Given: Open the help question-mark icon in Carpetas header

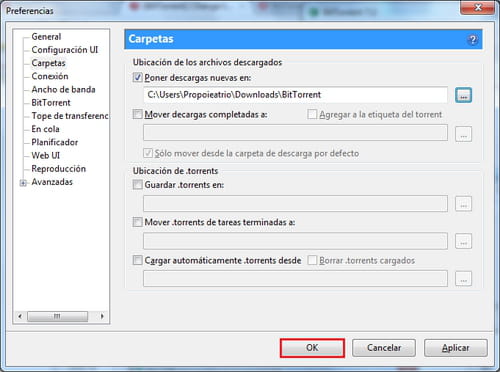Looking at the screenshot, I should tap(472, 40).
